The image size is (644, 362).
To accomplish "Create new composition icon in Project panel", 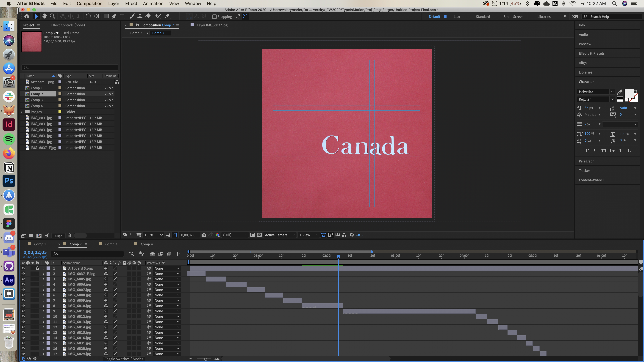I will 39,236.
